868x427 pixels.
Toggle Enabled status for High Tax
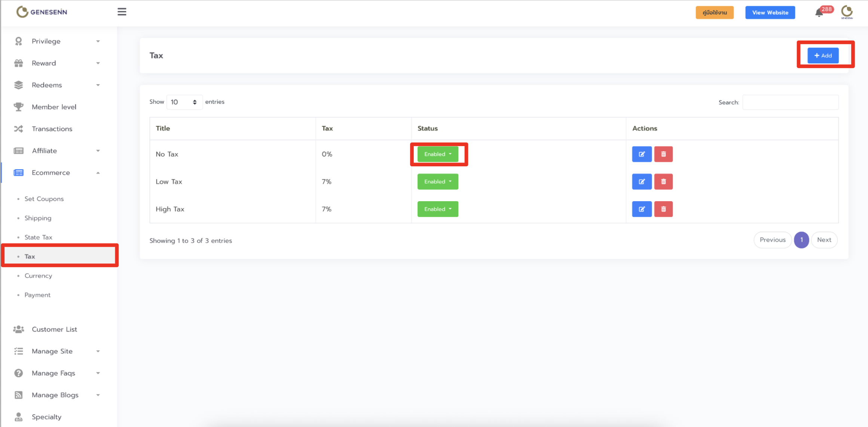click(438, 209)
